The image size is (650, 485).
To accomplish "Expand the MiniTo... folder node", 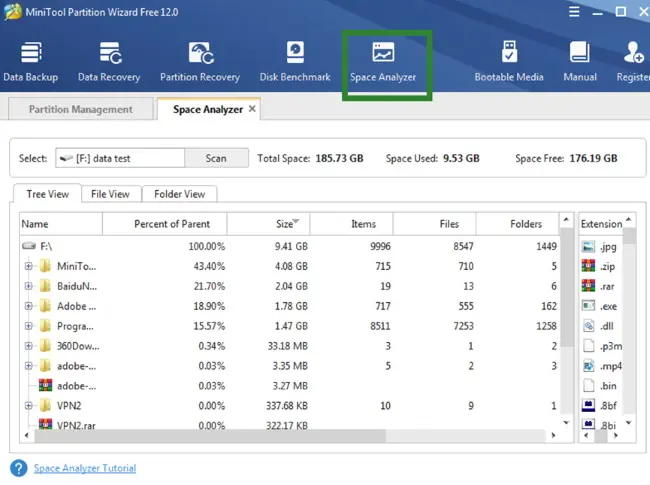I will click(x=29, y=266).
